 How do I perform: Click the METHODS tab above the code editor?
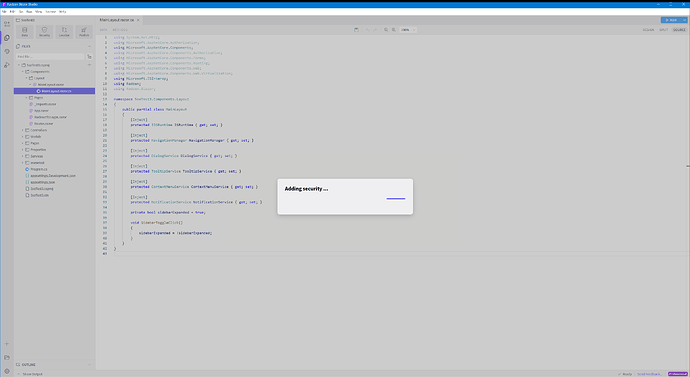pyautogui.click(x=120, y=30)
